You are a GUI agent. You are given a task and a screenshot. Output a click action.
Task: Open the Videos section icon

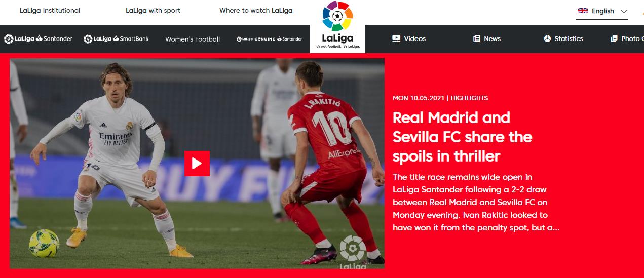pos(396,38)
